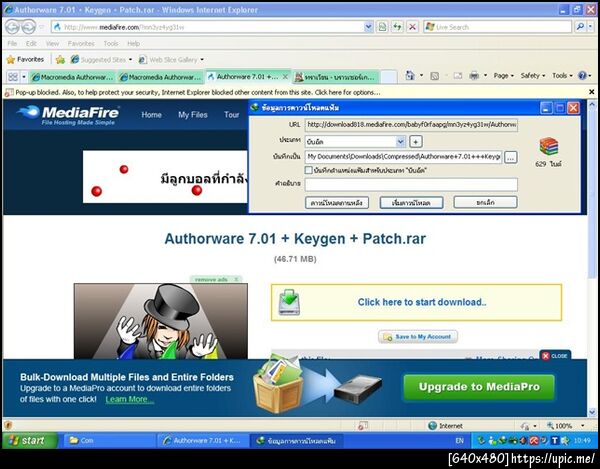The width and height of the screenshot is (600, 469).
Task: Open the Quick Tabs grid icon
Action: (13, 77)
